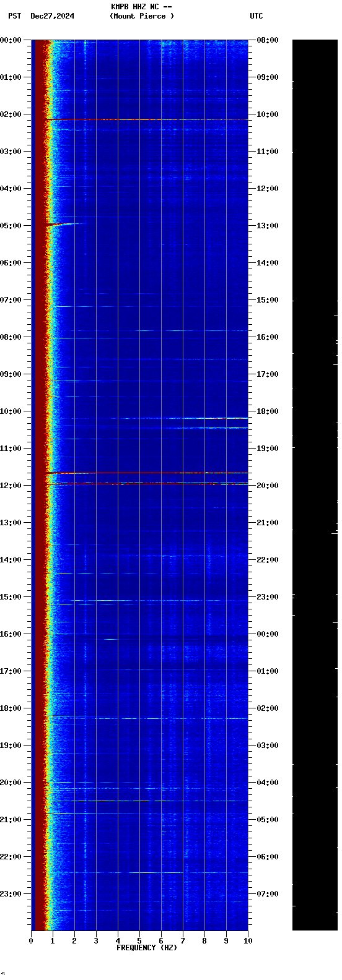Screen dimensions: 342x980
Task: Pick the PST axis label '23:00'
Action: click(11, 894)
